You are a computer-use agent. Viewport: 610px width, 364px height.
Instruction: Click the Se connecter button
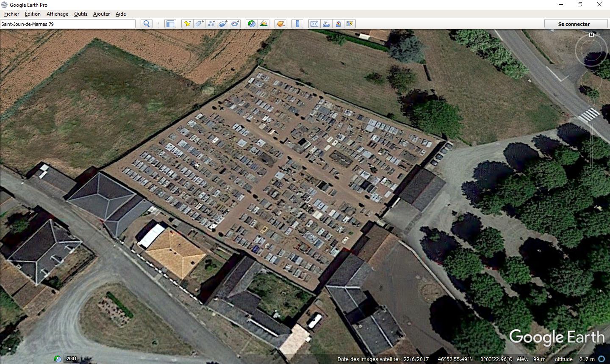[574, 24]
